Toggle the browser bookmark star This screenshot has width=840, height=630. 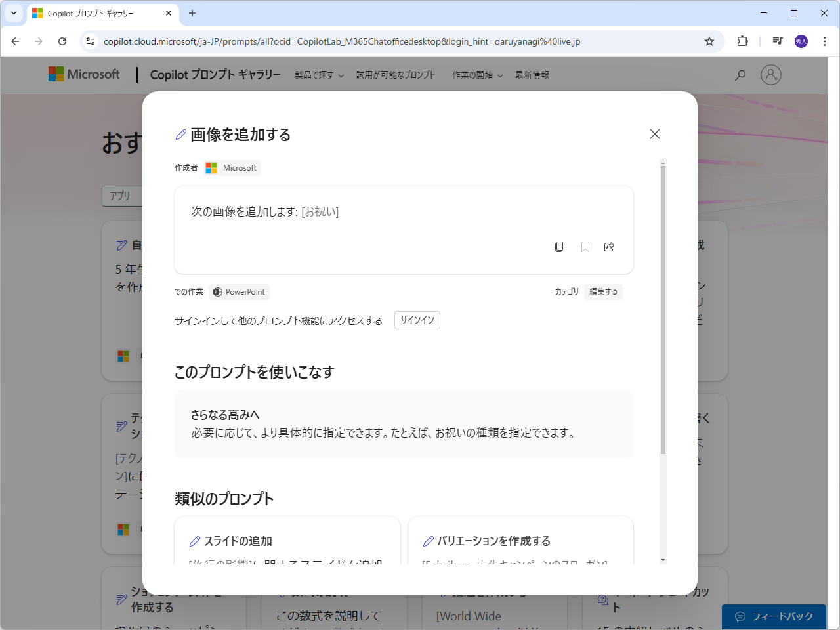pyautogui.click(x=709, y=41)
